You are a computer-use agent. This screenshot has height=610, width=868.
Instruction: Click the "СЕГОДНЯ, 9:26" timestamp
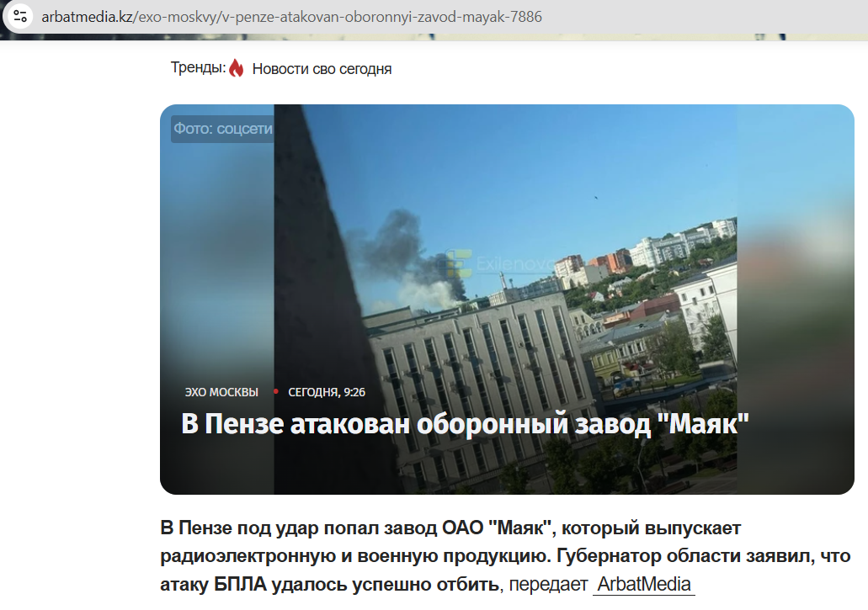coord(327,392)
